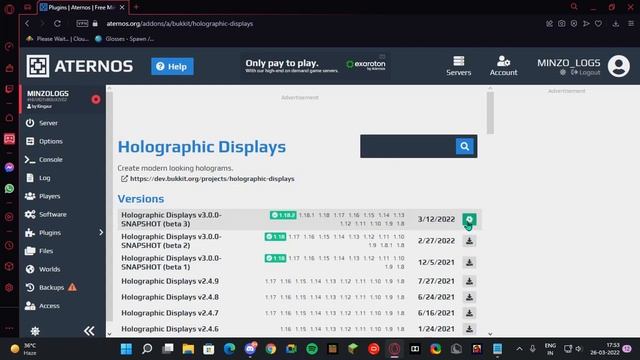The image size is (640, 360).
Task: Open the Windows Start button
Action: coord(126,349)
